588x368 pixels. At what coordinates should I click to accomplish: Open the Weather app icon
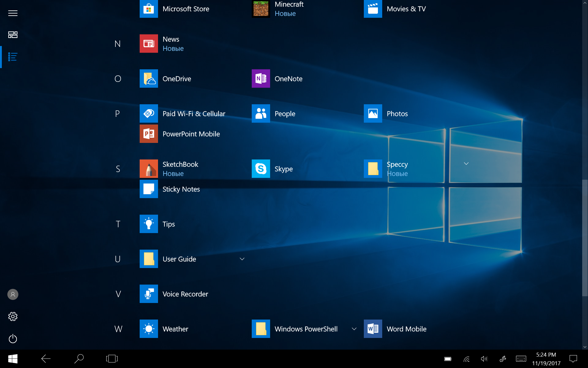coord(149,329)
